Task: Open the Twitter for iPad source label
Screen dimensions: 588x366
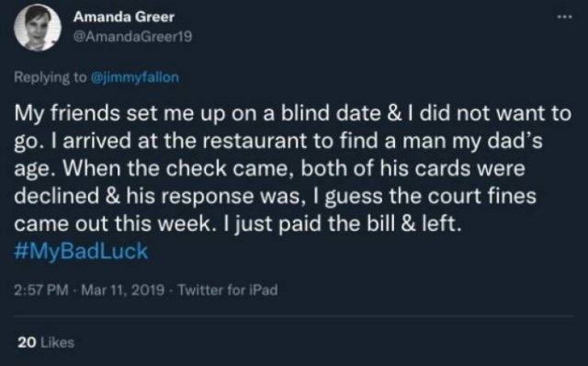Action: point(228,291)
